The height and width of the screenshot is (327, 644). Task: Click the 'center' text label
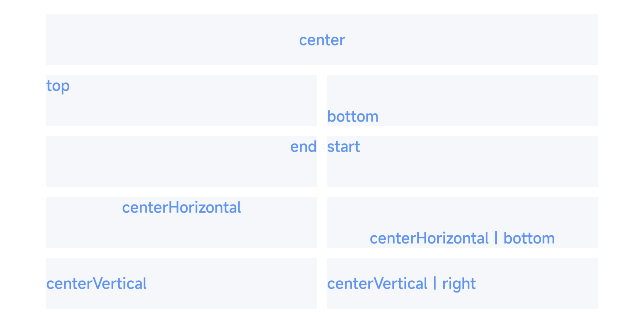[x=322, y=40]
